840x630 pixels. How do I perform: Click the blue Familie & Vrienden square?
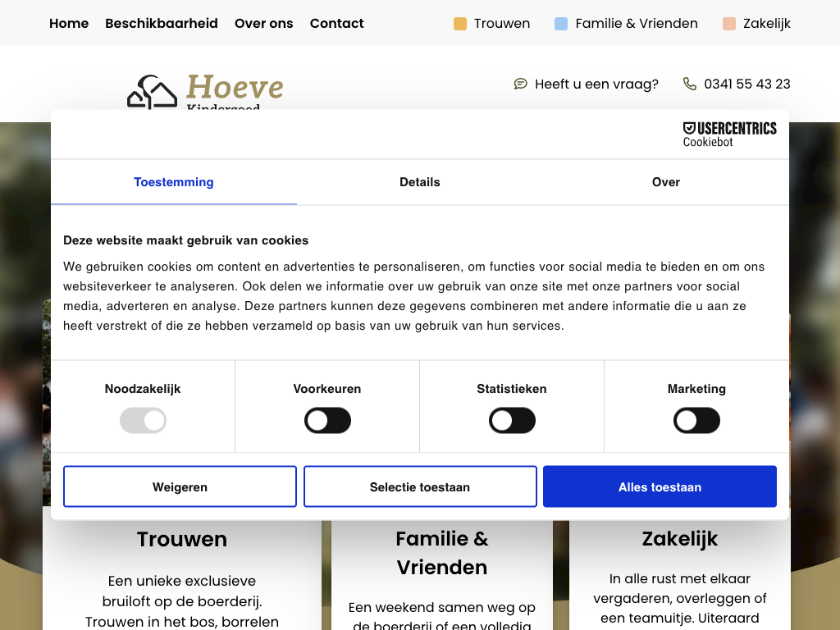point(561,24)
